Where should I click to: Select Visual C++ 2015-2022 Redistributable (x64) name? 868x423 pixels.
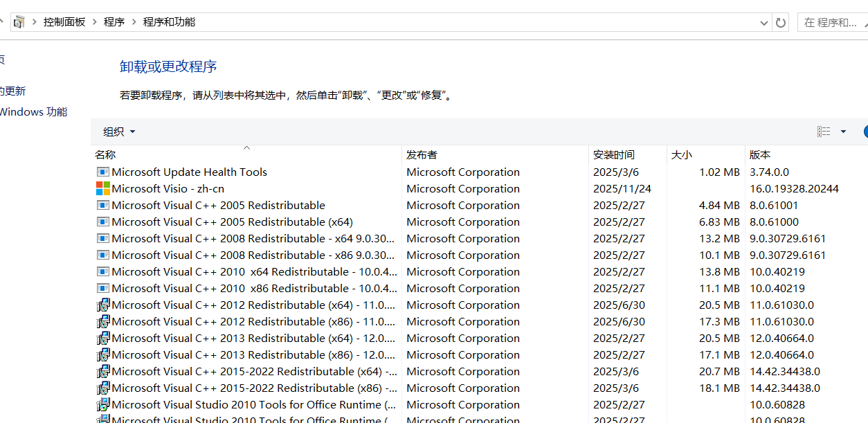(x=254, y=371)
